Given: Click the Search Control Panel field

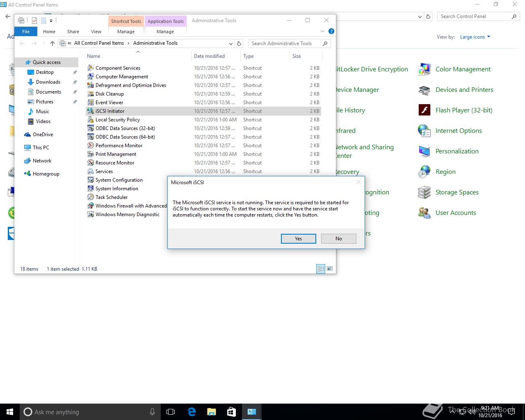Looking at the screenshot, I should tap(479, 16).
